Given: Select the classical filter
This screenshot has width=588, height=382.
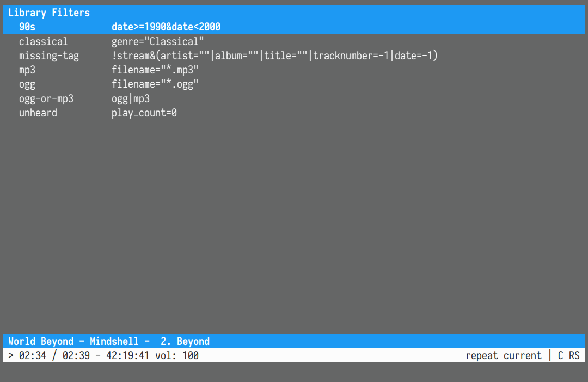Looking at the screenshot, I should click(x=43, y=41).
